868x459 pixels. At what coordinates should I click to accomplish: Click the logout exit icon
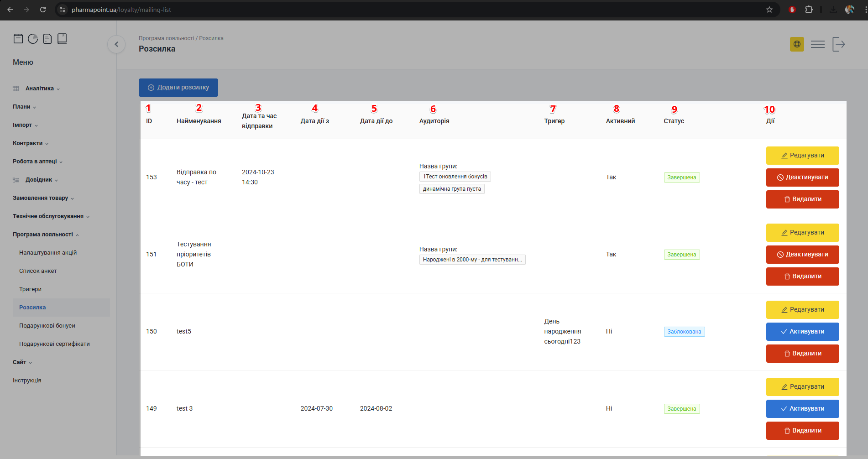[838, 44]
